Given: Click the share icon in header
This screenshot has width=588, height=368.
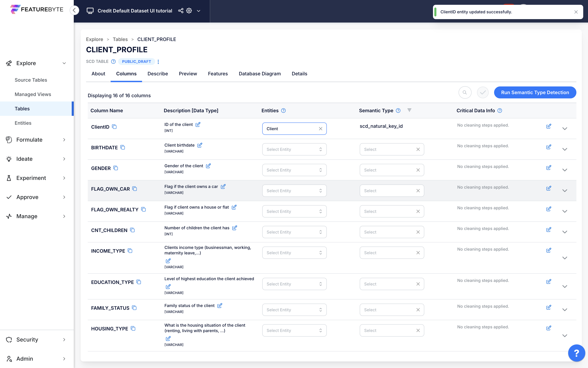Looking at the screenshot, I should 181,11.
